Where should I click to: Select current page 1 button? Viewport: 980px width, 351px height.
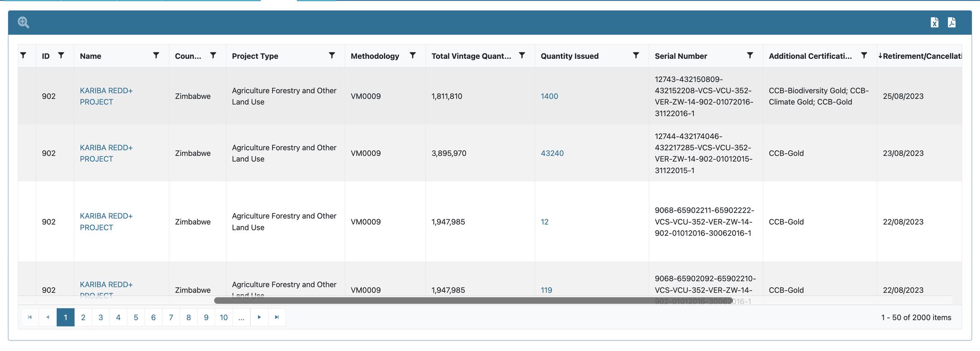tap(66, 317)
